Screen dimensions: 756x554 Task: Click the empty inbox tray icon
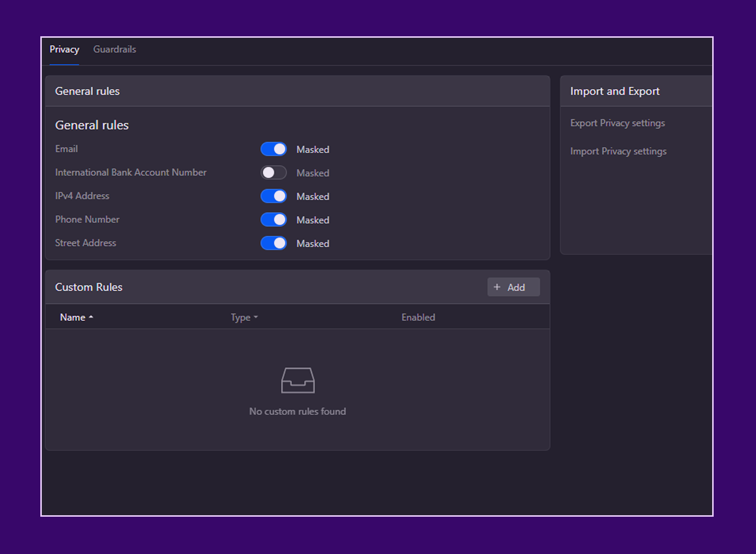297,380
